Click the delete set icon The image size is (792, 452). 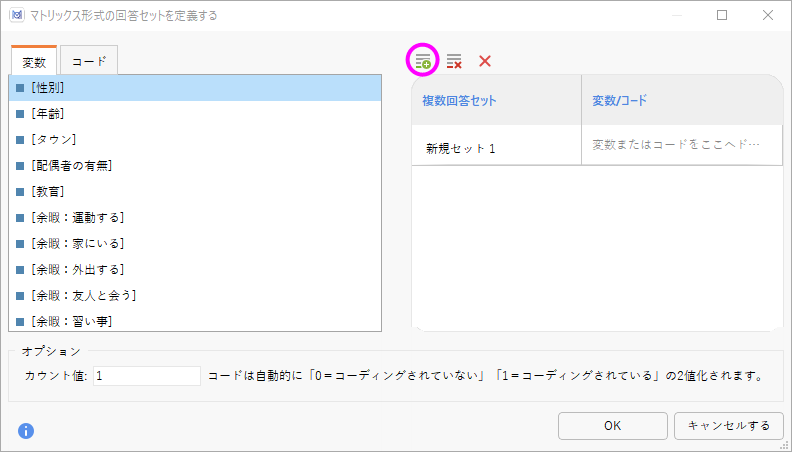[x=454, y=61]
